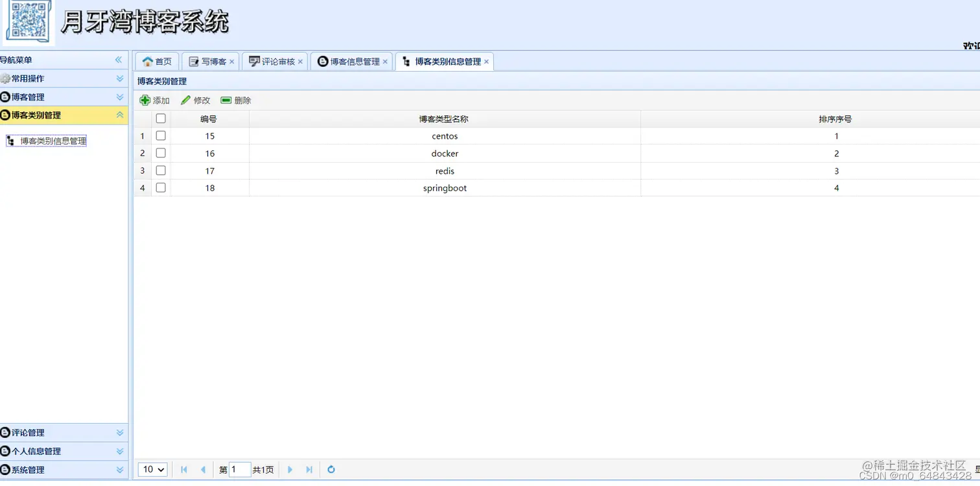Viewport: 980px width, 486px height.
Task: Go to the first page
Action: (x=184, y=470)
